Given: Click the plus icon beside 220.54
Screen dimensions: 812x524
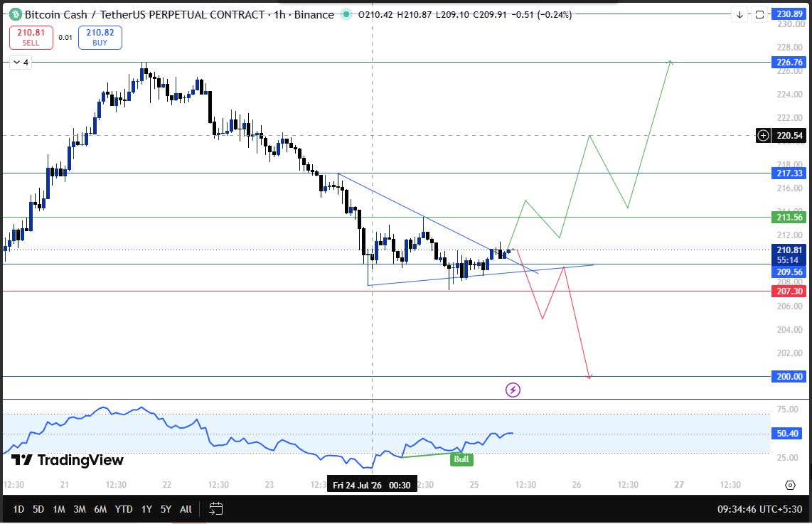Looking at the screenshot, I should tap(764, 136).
